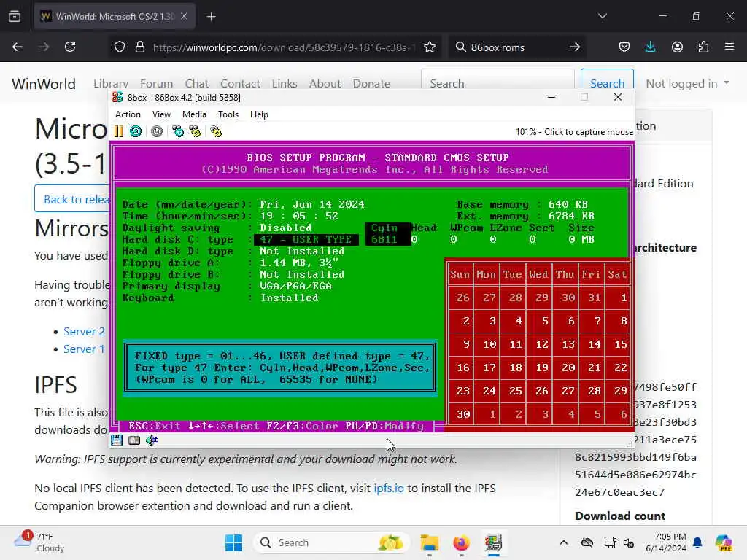Open Copilot preview icon on taskbar
This screenshot has height=560, width=747.
click(x=724, y=542)
